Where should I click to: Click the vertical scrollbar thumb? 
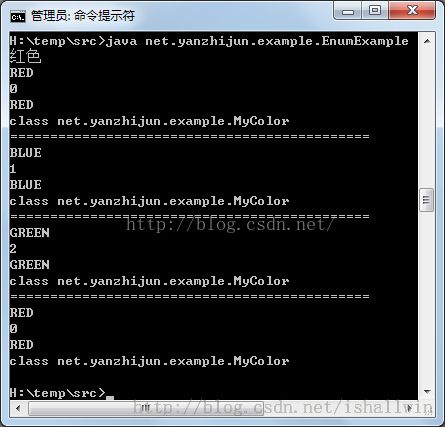pyautogui.click(x=427, y=200)
